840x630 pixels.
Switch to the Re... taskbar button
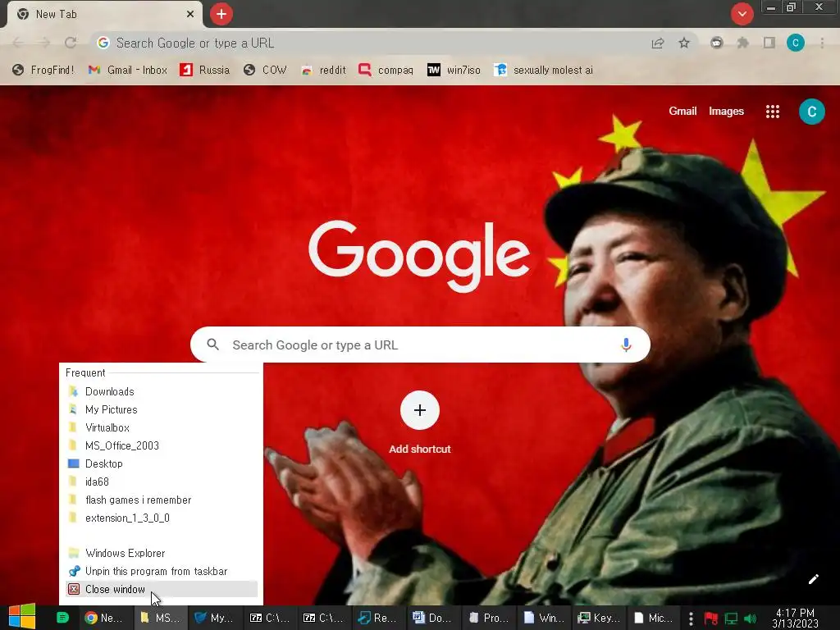click(x=378, y=618)
